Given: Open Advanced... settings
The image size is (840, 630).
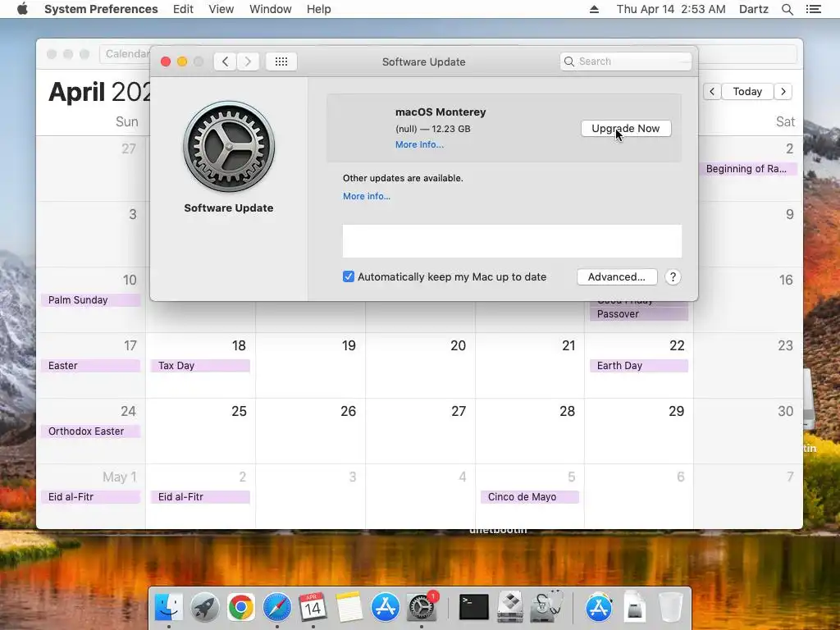Looking at the screenshot, I should [617, 277].
